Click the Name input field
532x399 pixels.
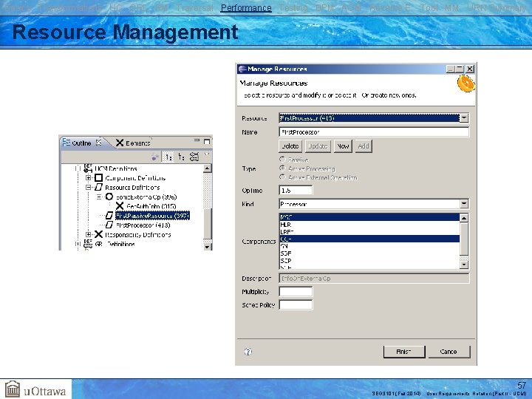374,132
